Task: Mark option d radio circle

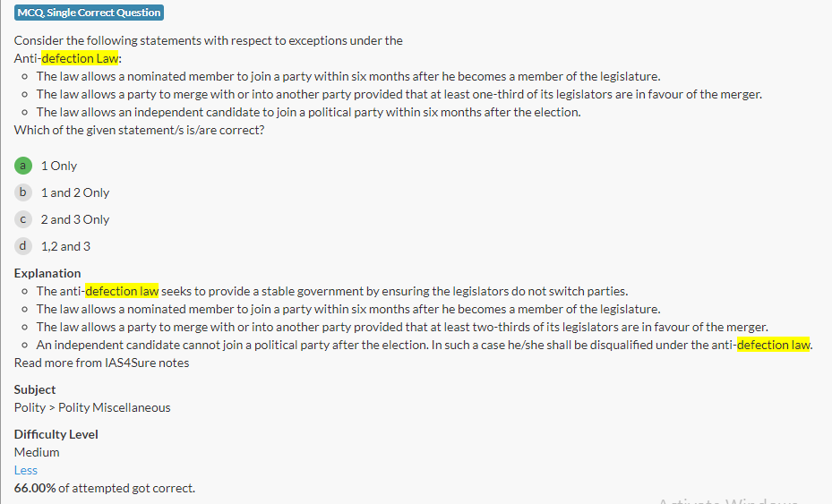Action: tap(23, 246)
